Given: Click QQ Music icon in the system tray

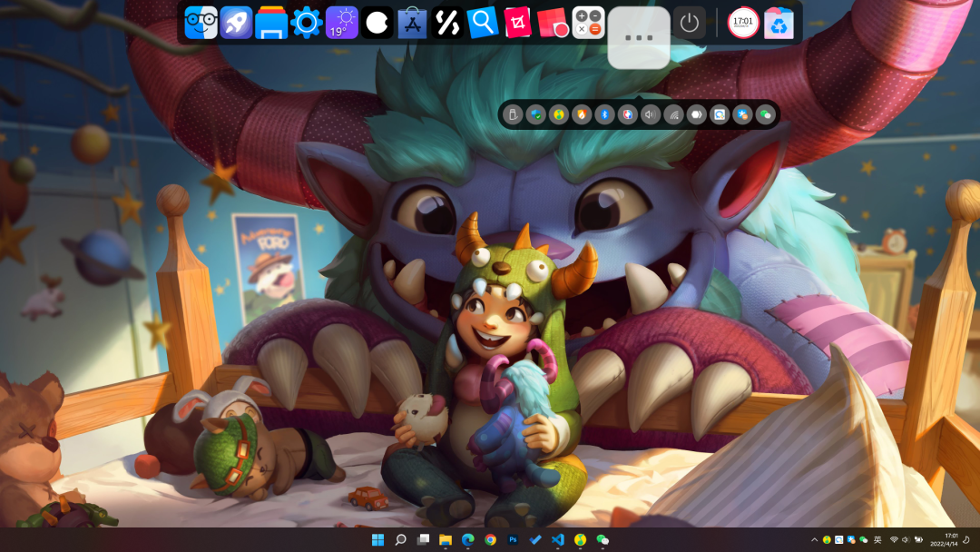Looking at the screenshot, I should click(827, 539).
